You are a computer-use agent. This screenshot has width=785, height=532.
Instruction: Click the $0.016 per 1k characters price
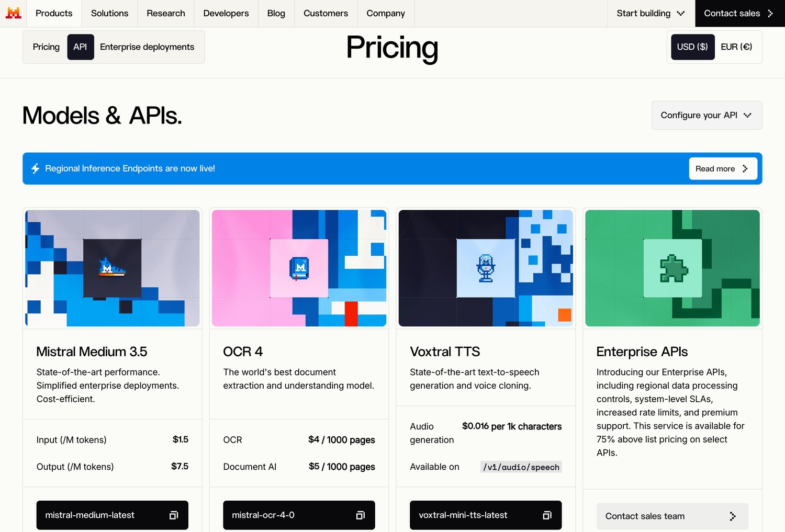tap(512, 426)
